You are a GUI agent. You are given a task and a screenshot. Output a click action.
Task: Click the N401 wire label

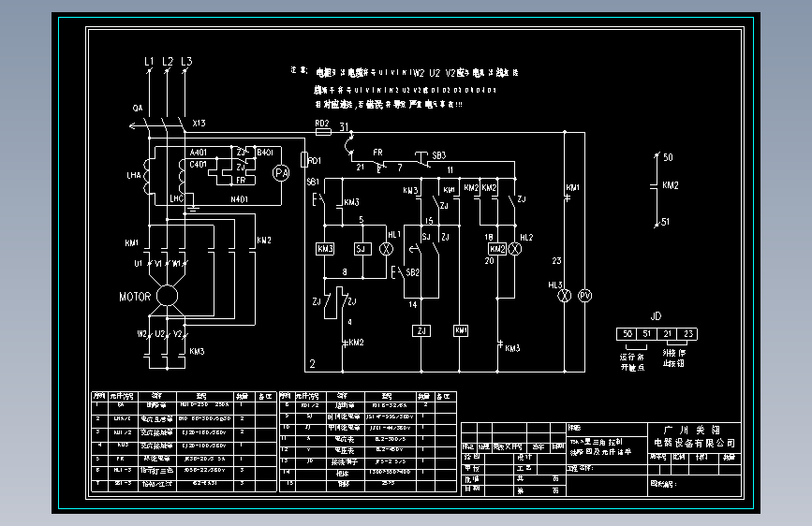pos(239,199)
